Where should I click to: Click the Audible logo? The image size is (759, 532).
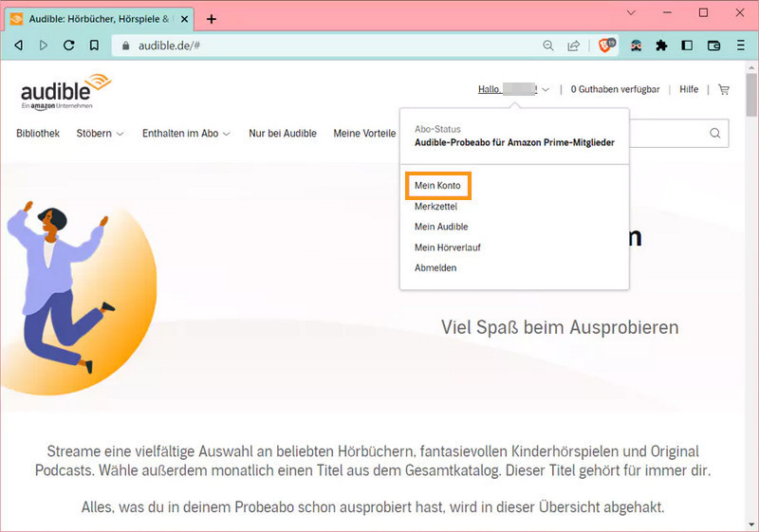65,92
